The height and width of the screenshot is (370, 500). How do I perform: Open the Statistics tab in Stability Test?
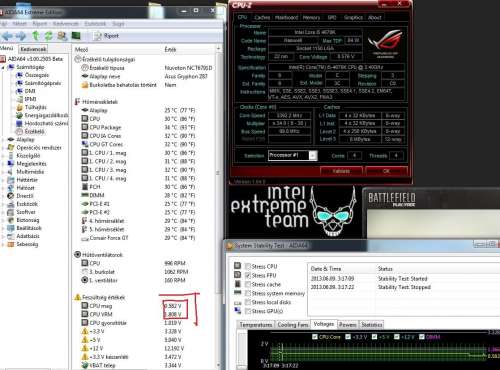coord(371,325)
